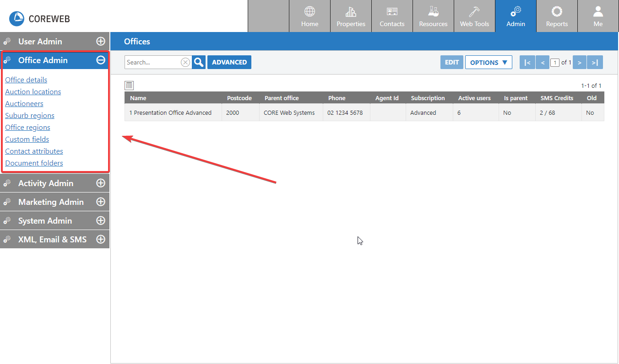Click the magnifying glass search icon
Screen dimensions: 619x364
point(199,62)
